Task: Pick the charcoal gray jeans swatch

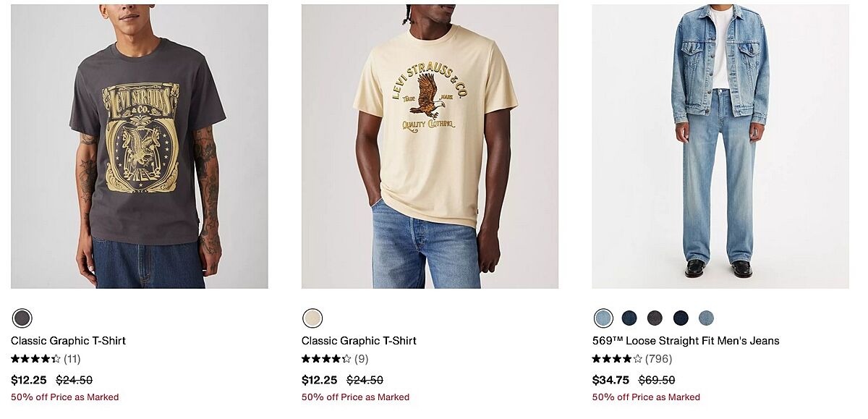Action: tap(655, 318)
